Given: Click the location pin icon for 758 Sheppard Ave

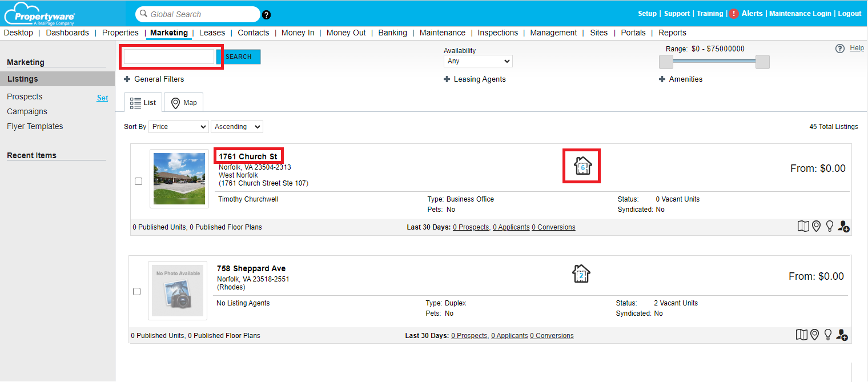Looking at the screenshot, I should (815, 334).
